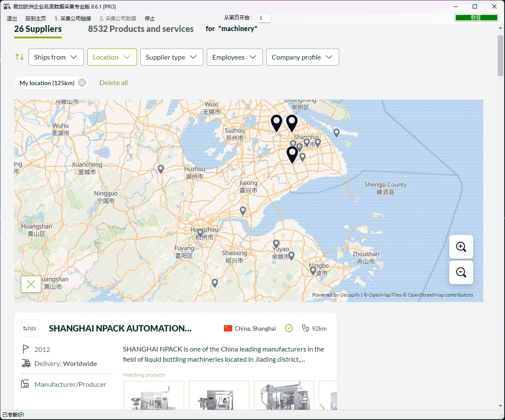The image size is (505, 420).
Task: Click the start page number input field
Action: [x=265, y=18]
